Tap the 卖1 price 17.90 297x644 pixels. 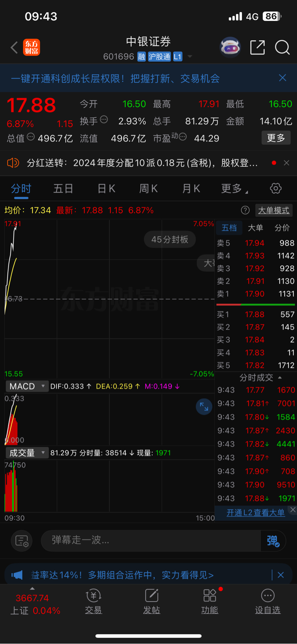255,294
